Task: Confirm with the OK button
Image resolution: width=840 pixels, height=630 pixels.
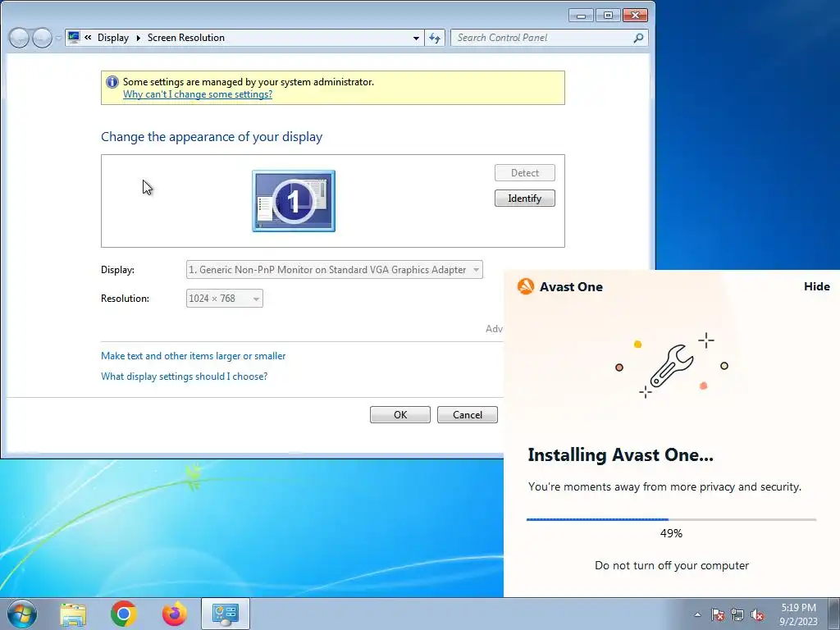Action: [400, 414]
